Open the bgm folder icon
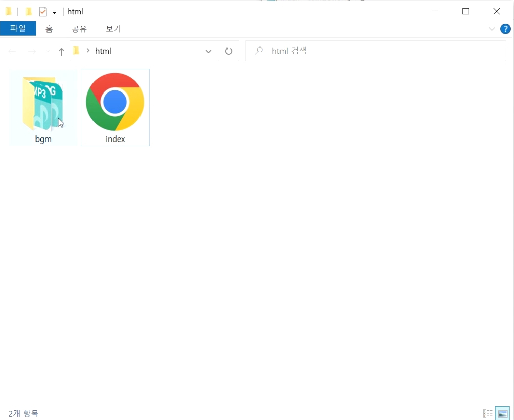This screenshot has width=514, height=420. (42, 103)
